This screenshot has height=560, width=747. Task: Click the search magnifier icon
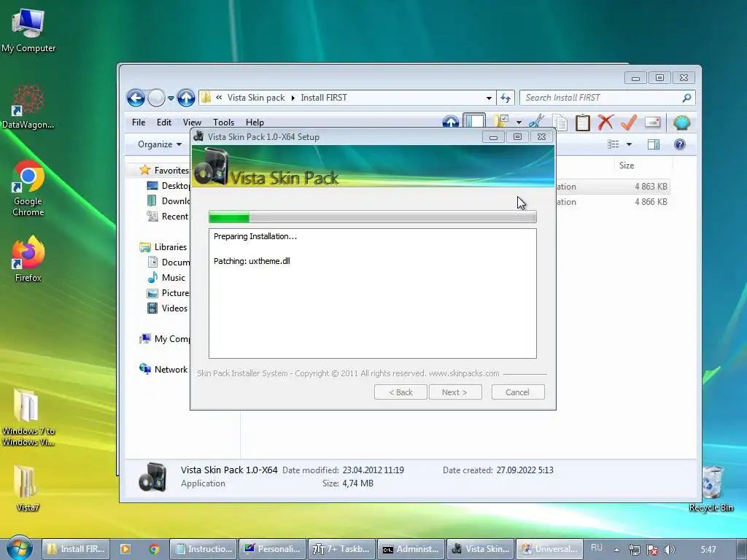686,98
